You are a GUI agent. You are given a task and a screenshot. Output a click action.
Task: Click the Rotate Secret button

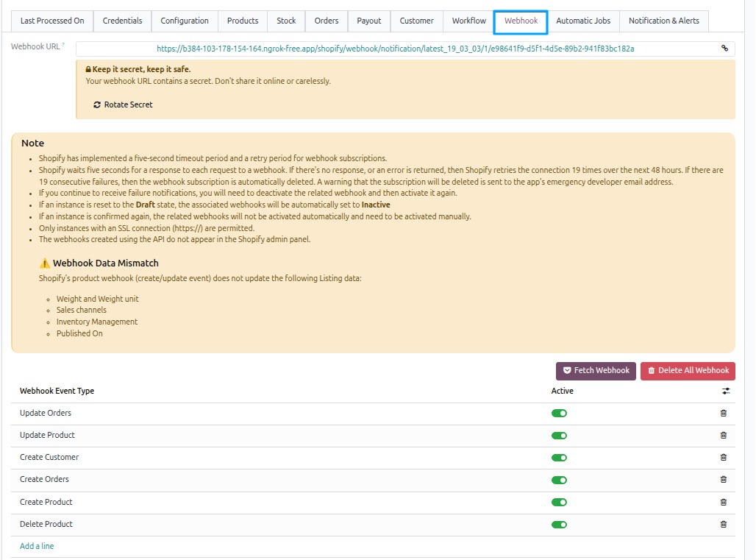tap(123, 104)
